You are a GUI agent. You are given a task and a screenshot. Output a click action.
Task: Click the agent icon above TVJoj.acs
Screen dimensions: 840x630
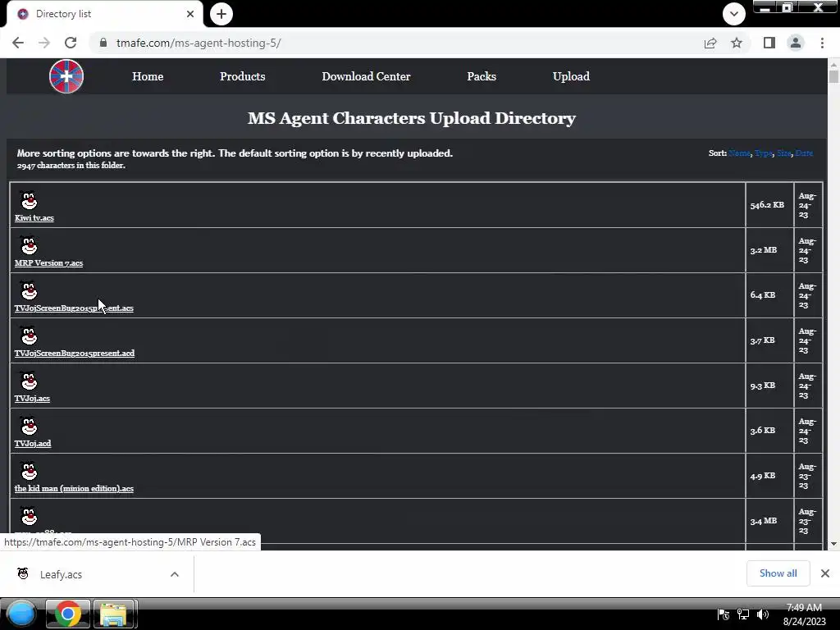[29, 380]
